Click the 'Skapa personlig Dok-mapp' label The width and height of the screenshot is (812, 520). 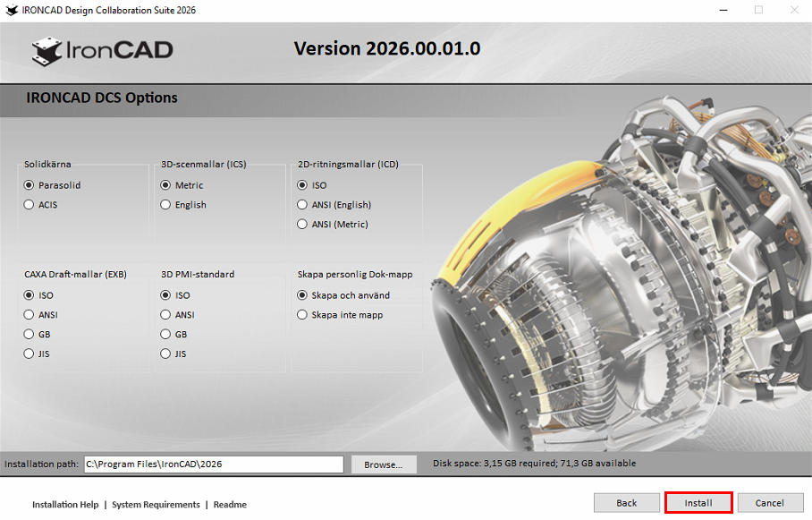pyautogui.click(x=355, y=274)
